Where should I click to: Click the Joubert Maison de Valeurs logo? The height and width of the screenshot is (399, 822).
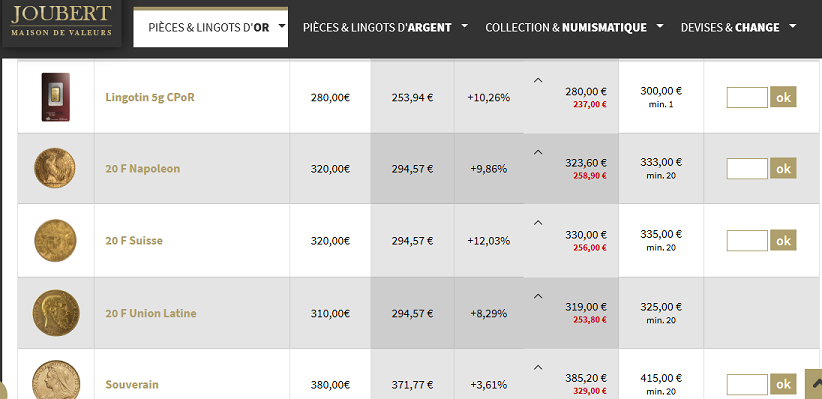61,21
